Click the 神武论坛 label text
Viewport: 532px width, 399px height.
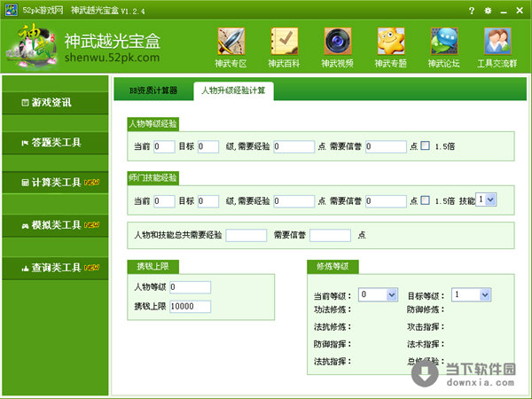[x=444, y=64]
